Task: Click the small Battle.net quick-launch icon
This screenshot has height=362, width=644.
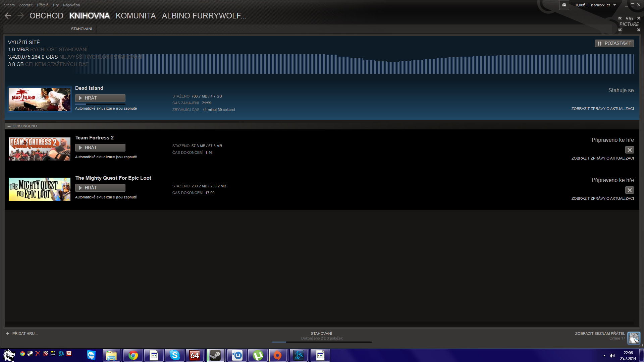Action: pyautogui.click(x=61, y=354)
